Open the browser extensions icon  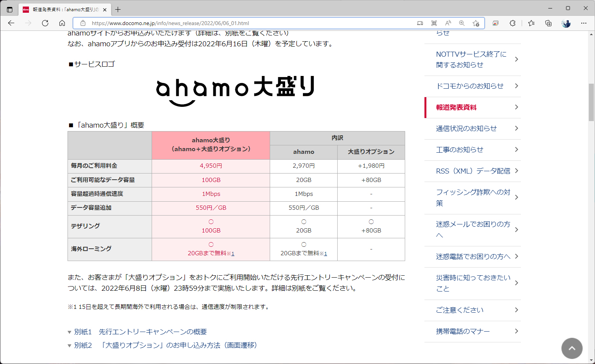coord(512,23)
